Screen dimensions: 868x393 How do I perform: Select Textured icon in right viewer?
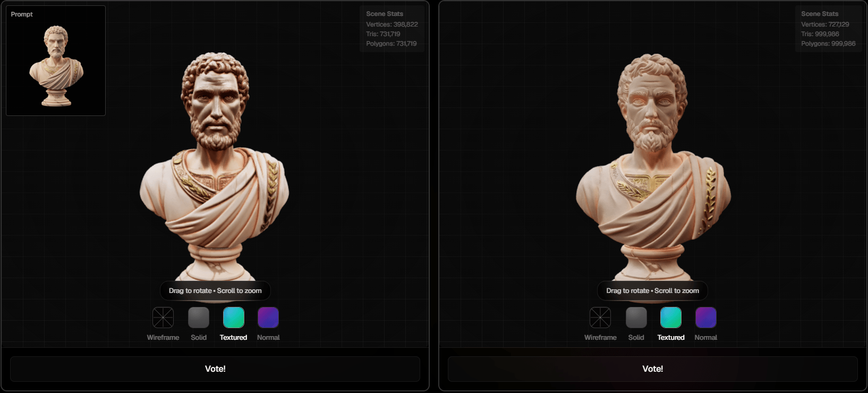tap(671, 317)
